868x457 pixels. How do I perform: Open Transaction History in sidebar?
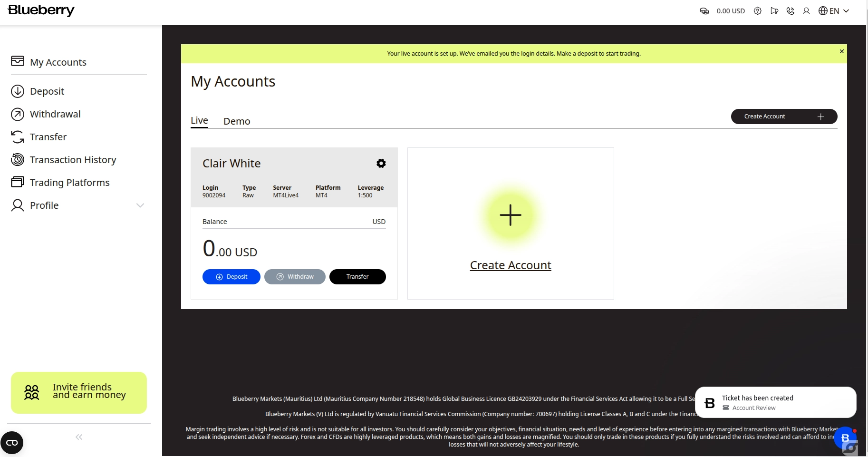click(x=73, y=160)
